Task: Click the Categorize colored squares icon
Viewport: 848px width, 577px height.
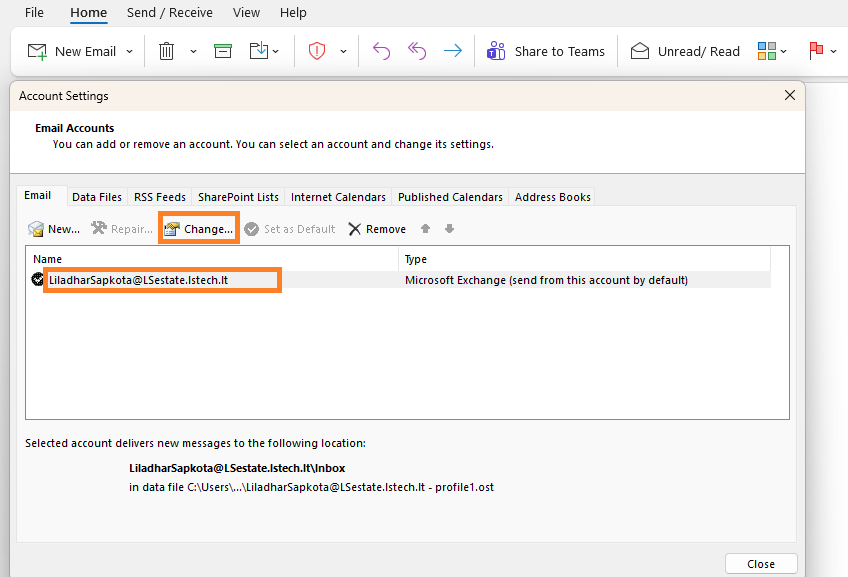Action: point(766,51)
